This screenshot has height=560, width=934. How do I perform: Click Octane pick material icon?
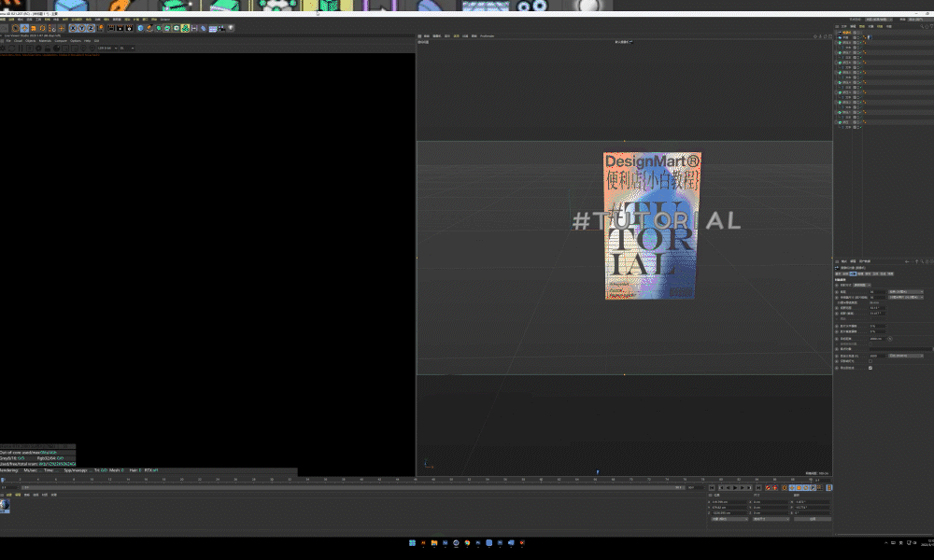coord(92,49)
